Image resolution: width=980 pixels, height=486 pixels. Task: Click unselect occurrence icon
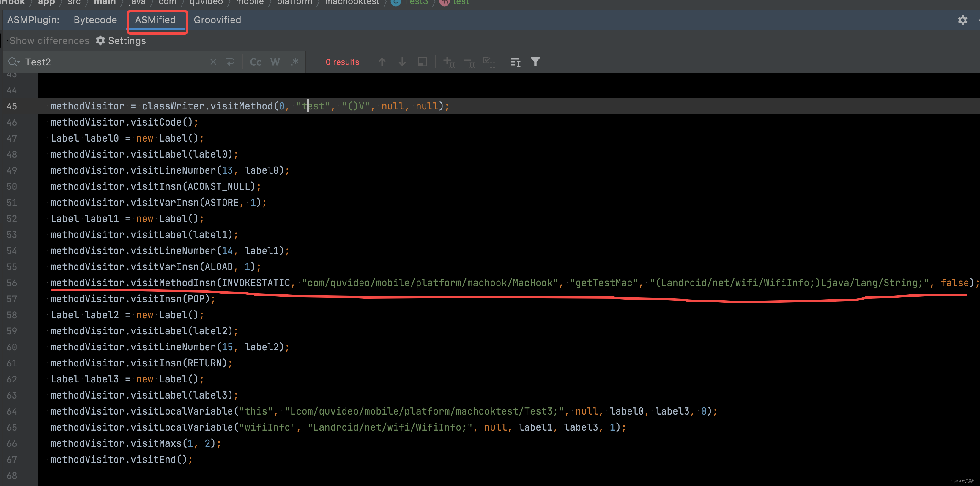click(x=469, y=62)
